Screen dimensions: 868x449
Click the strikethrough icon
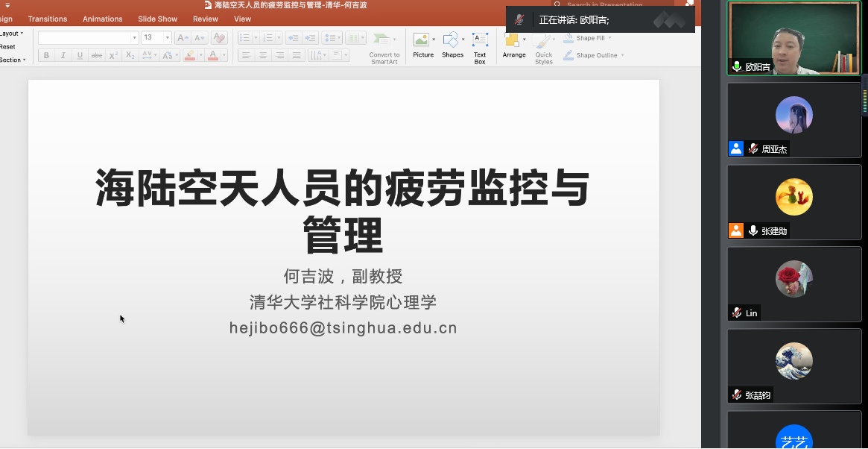pos(97,55)
